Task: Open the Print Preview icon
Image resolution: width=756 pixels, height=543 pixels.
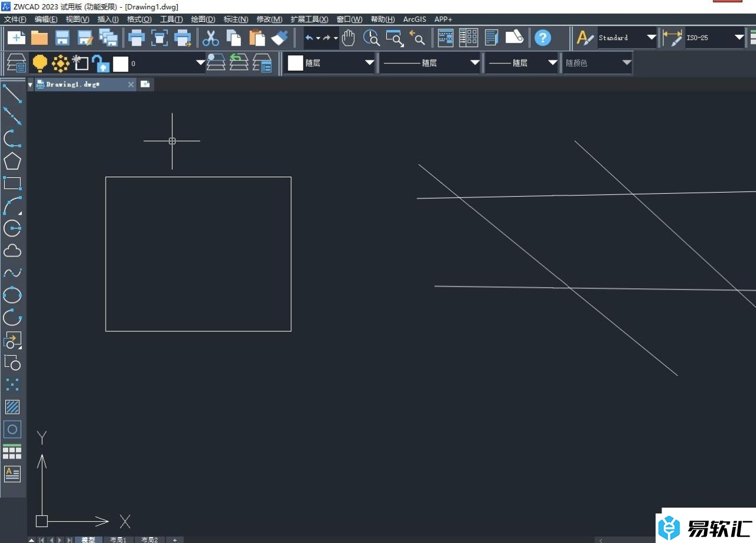Action: tap(160, 38)
